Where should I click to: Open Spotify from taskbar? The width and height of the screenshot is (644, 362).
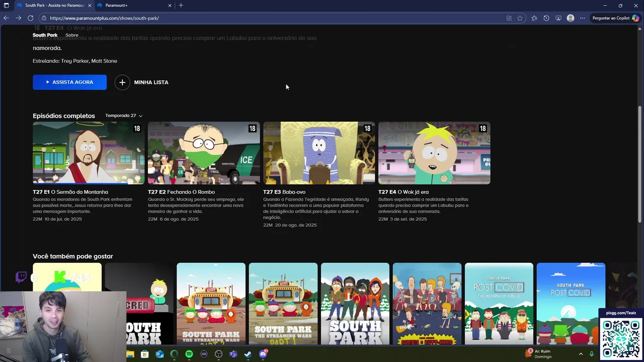point(189,354)
